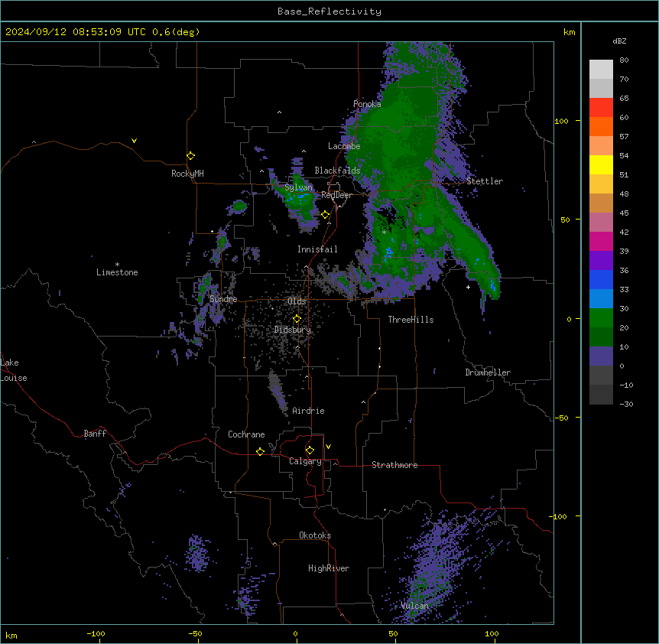
Task: Select the red 60-65 dBZ legend swatch
Action: click(x=601, y=108)
